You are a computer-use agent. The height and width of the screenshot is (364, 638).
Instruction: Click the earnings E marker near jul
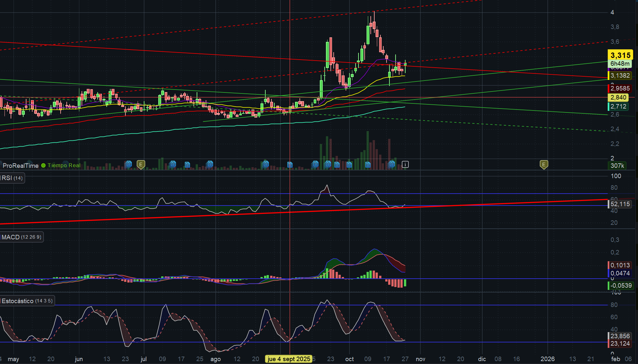[x=141, y=165]
